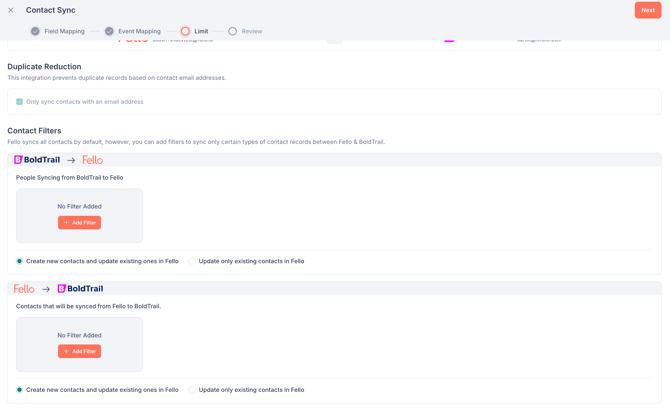This screenshot has width=670, height=409.
Task: Click the arrow in BoldTrail-to-Fello header
Action: coord(71,160)
